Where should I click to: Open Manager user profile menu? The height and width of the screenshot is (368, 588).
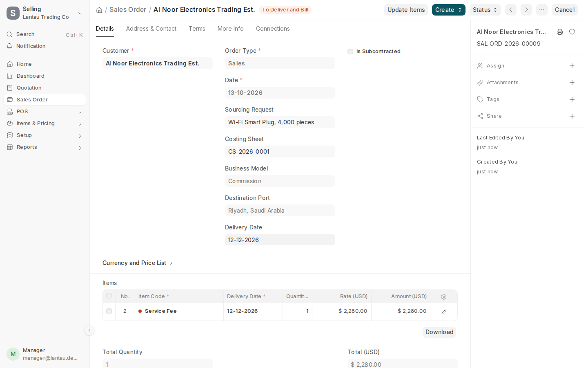tap(45, 354)
